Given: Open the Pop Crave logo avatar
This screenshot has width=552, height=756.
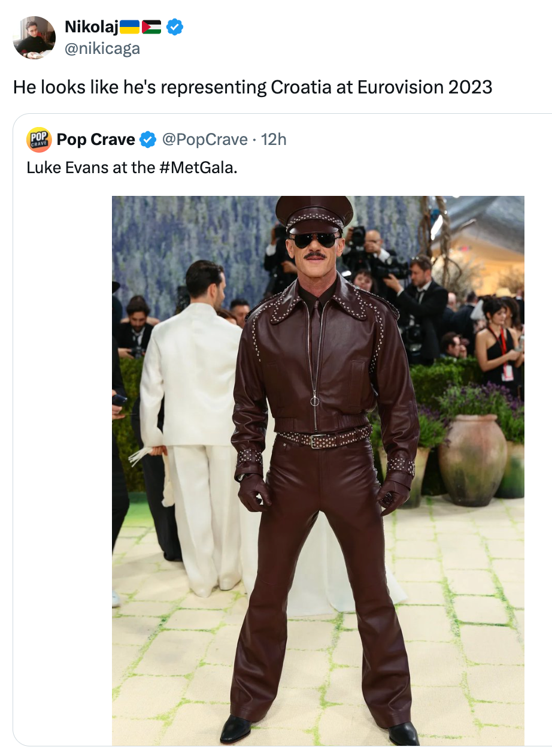Looking at the screenshot, I should coord(39,140).
